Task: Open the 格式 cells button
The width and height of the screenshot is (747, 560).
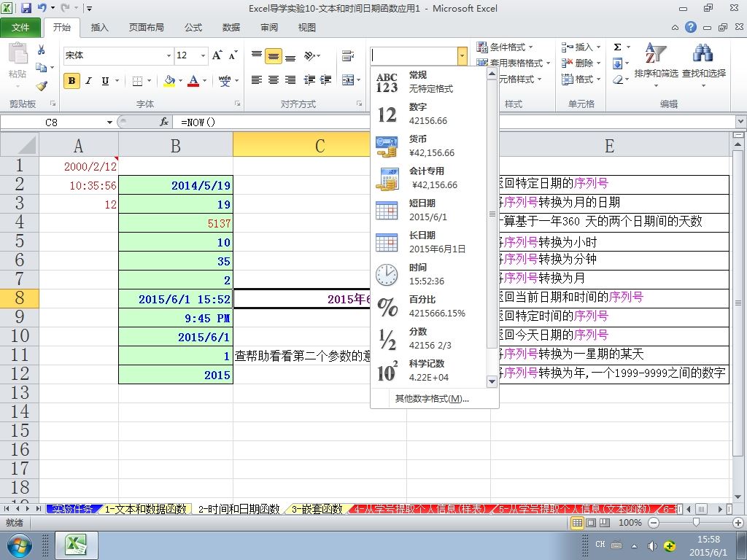Action: (x=580, y=79)
